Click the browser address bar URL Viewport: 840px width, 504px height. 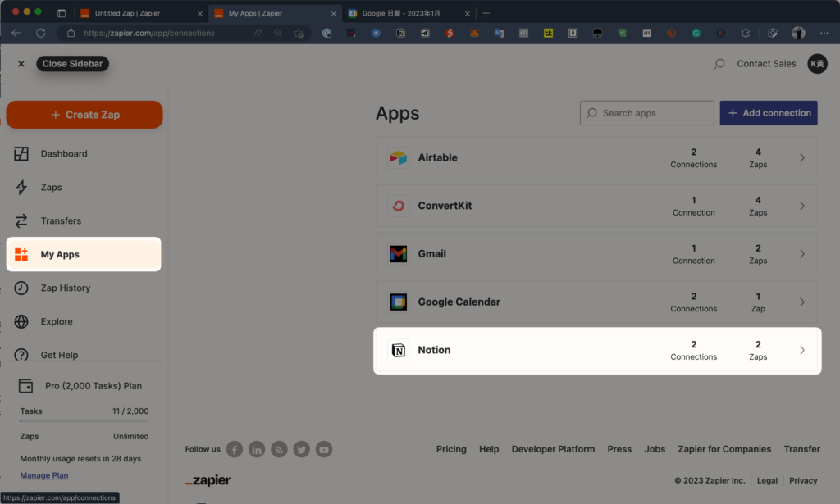[149, 33]
